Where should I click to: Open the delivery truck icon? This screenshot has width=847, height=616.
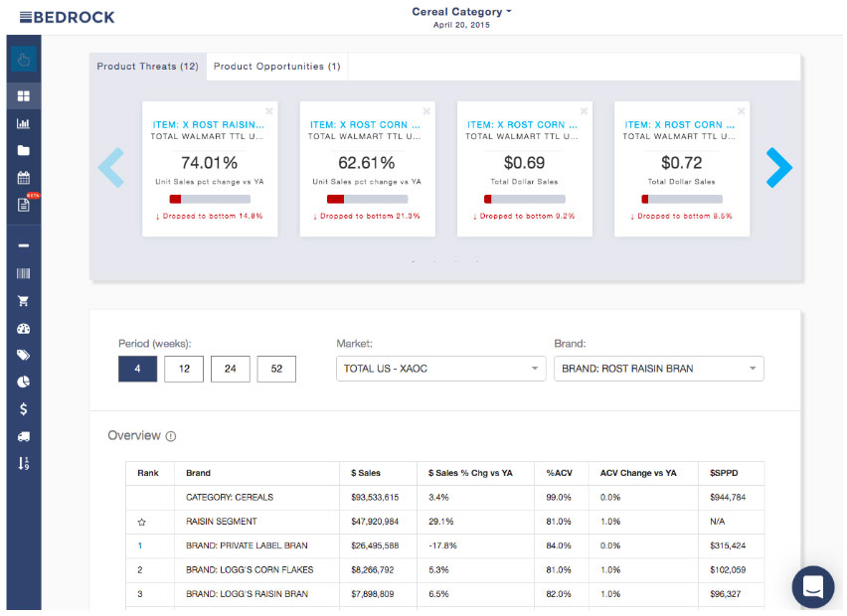23,436
